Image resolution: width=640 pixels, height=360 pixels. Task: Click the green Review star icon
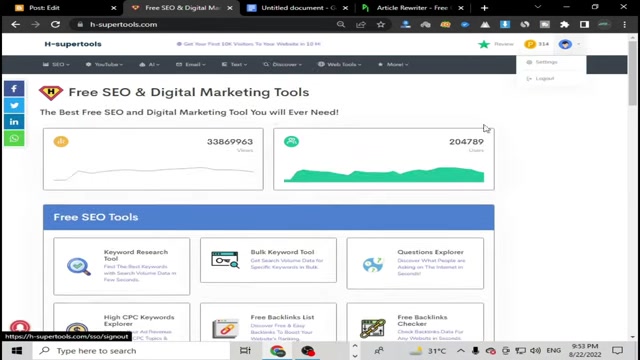[484, 44]
